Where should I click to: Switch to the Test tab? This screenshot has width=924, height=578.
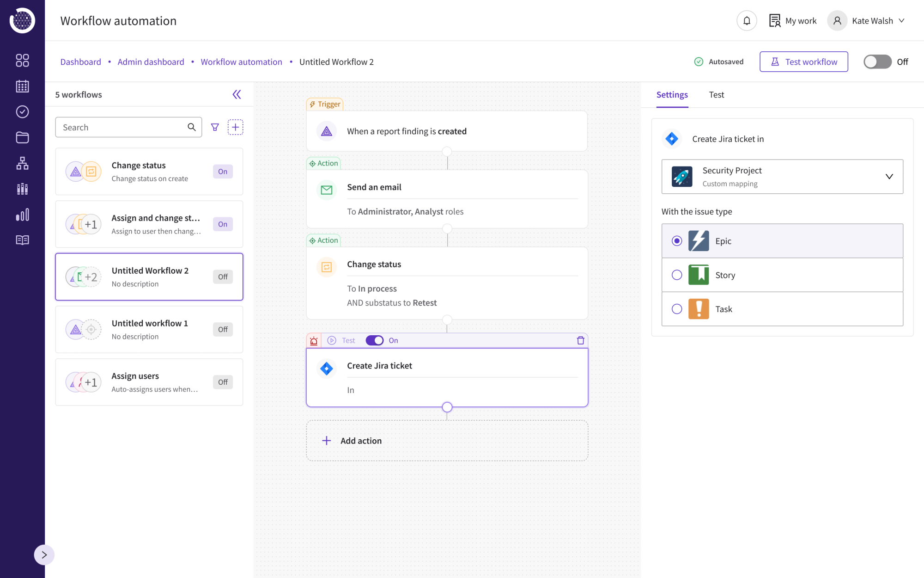[717, 95]
